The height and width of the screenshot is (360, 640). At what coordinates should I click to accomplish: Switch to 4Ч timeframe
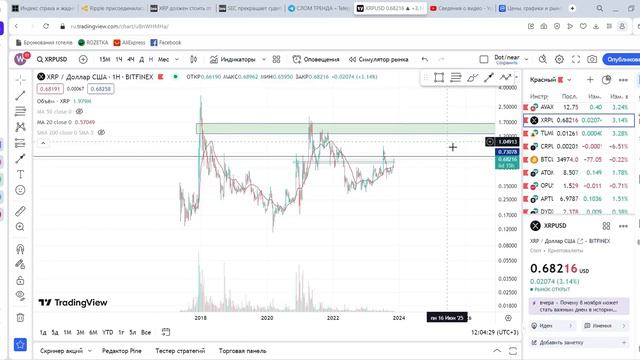[x=131, y=60]
